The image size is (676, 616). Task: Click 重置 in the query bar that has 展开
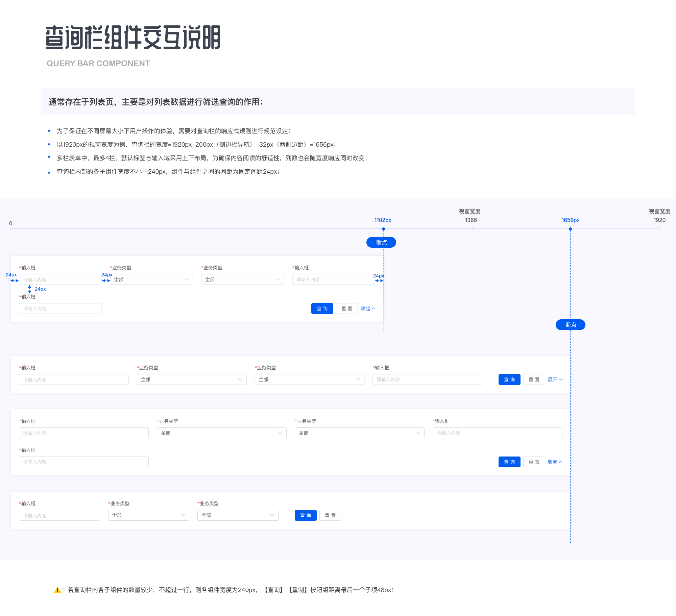[534, 379]
